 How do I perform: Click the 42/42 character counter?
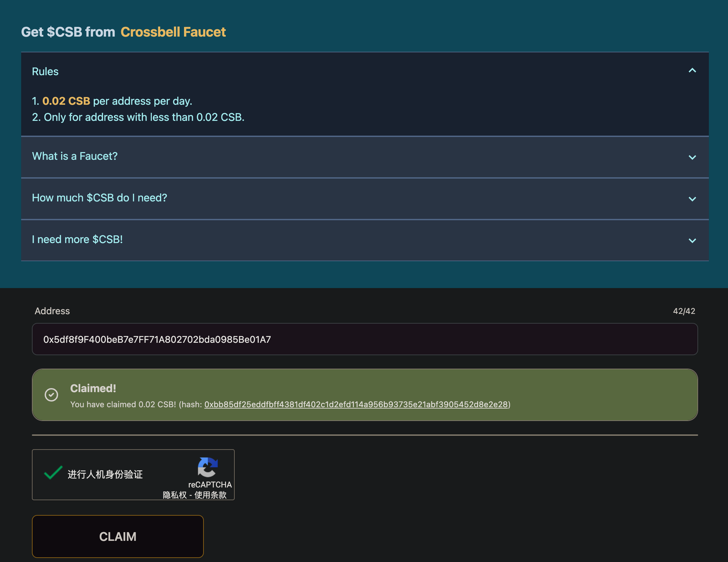(x=684, y=311)
